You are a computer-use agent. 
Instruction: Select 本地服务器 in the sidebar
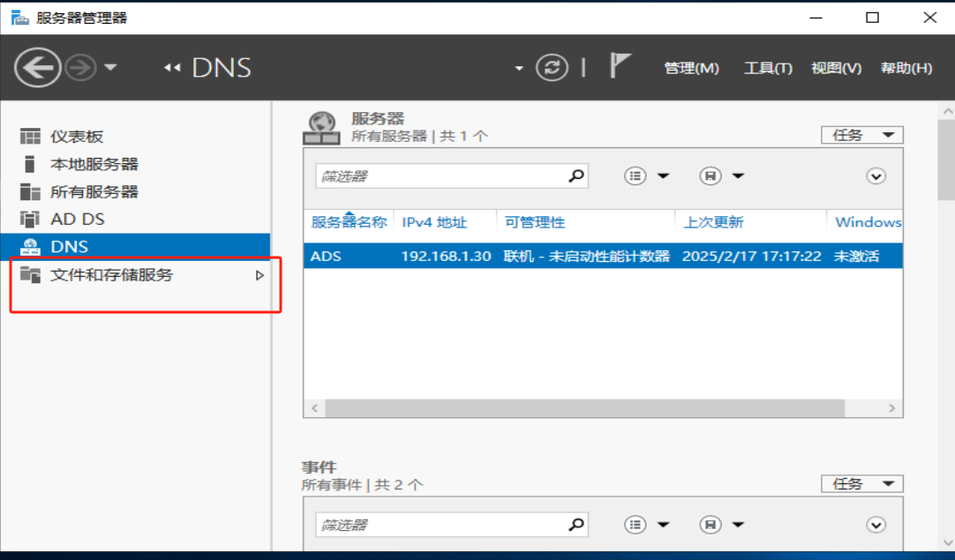coord(135,164)
